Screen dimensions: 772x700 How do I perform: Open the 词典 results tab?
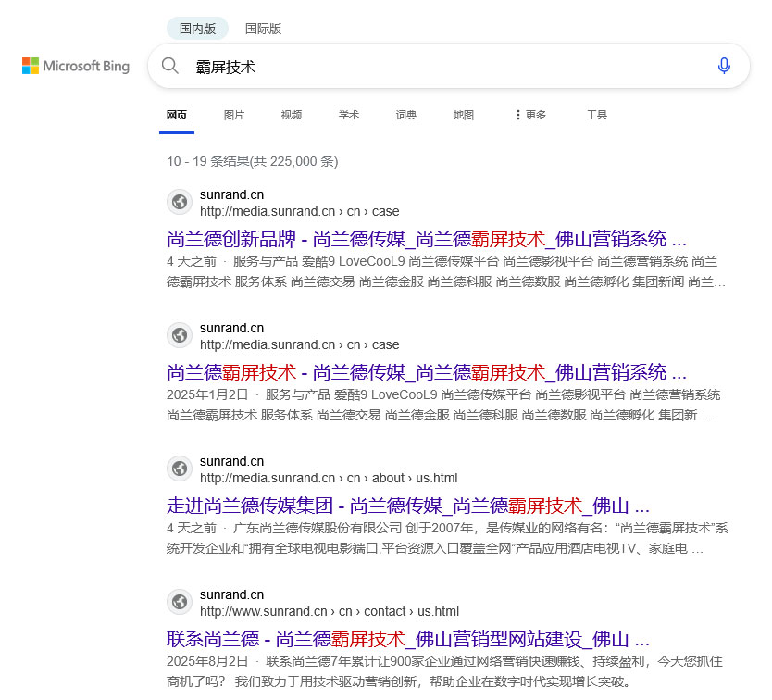pos(406,115)
